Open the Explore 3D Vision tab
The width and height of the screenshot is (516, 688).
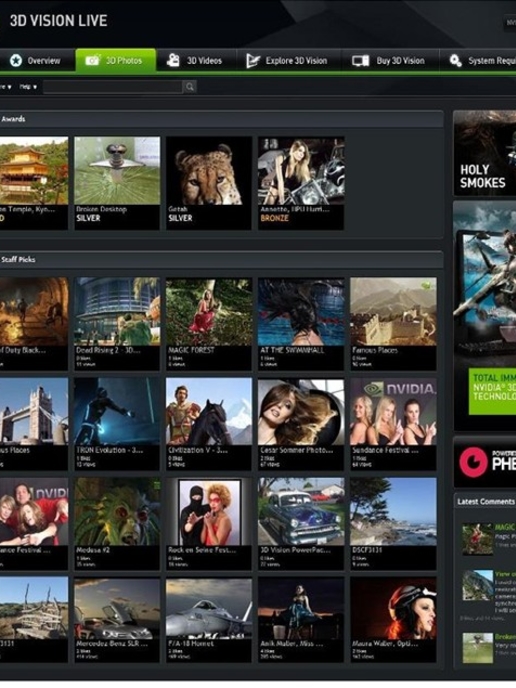click(287, 61)
